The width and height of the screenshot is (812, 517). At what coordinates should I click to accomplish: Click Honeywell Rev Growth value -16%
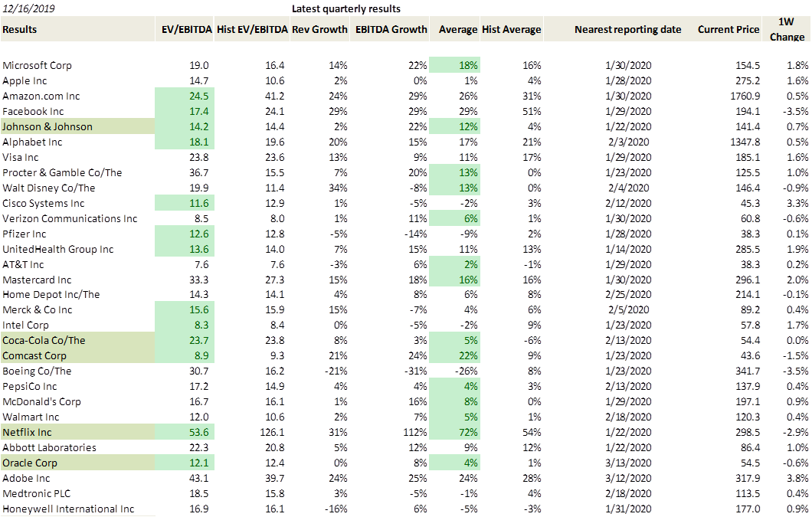[x=336, y=509]
